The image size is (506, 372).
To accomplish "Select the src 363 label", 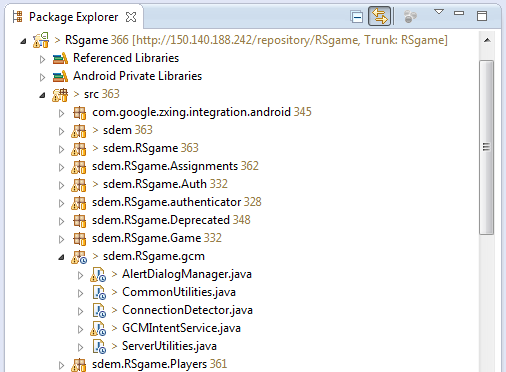I will pyautogui.click(x=101, y=94).
